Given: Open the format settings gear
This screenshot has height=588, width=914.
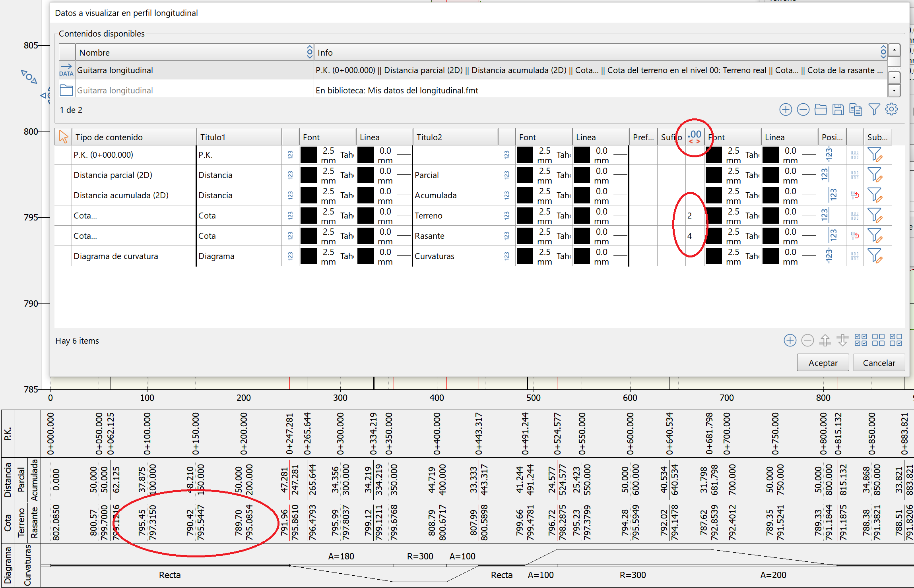Looking at the screenshot, I should coord(892,110).
